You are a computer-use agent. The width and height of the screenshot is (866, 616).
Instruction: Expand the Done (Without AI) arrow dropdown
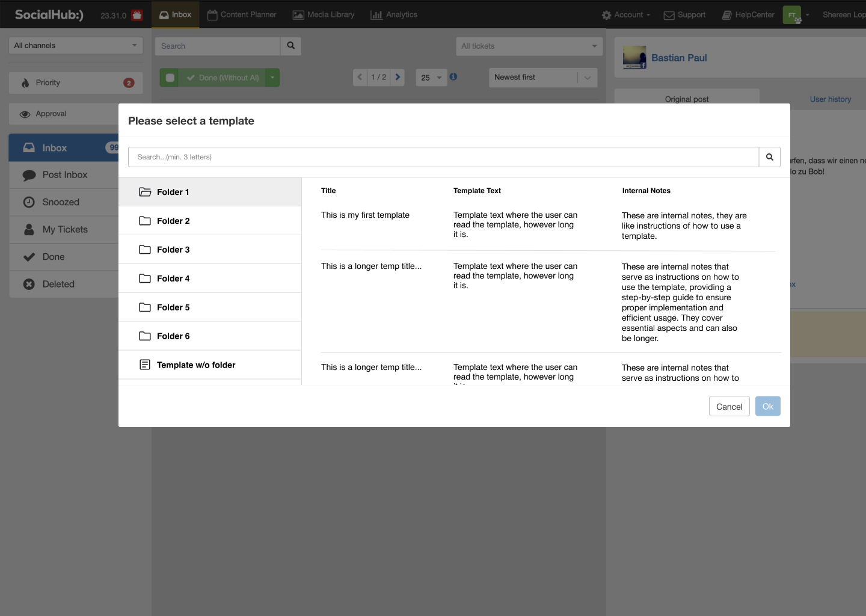coord(272,78)
